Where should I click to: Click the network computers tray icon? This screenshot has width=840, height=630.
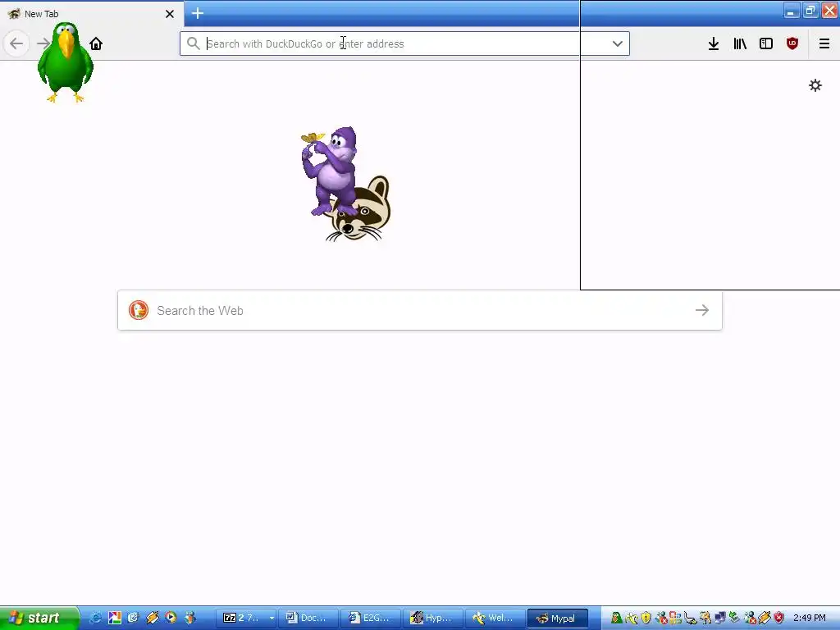719,619
